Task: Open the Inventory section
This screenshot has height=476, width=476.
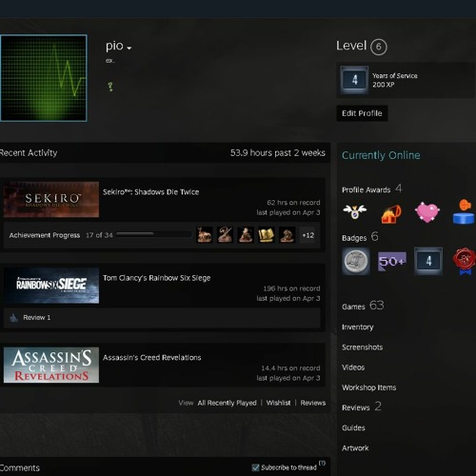Action: click(358, 327)
